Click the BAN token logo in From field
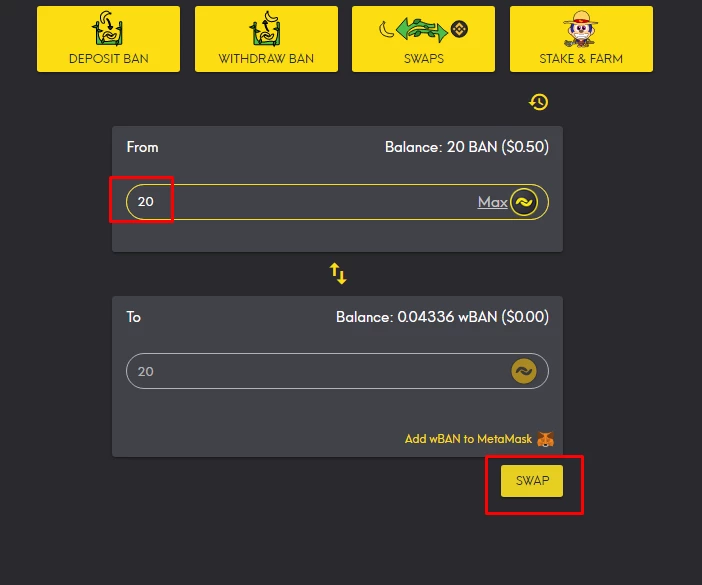702x585 pixels. coord(524,202)
